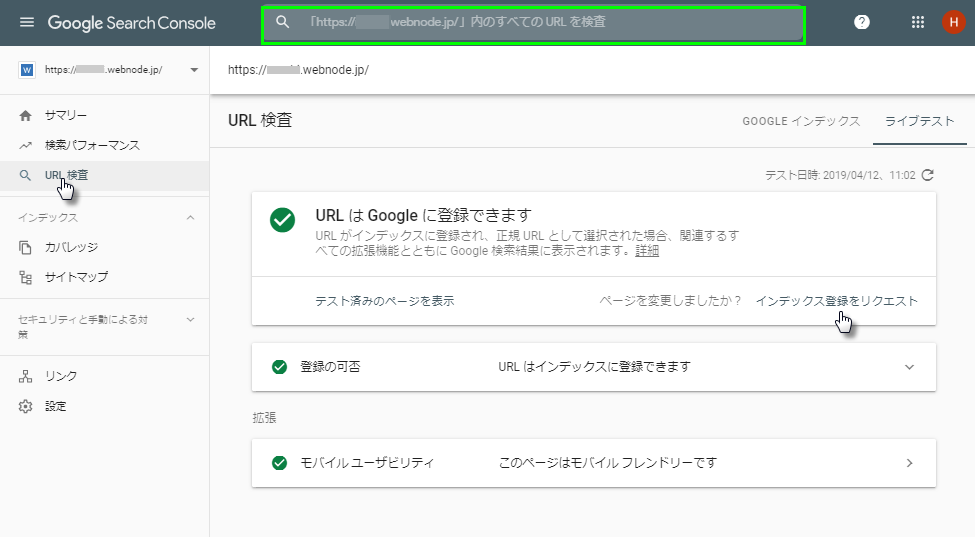975x537 pixels.
Task: Click the green check beside モバイル ユーザビリティ
Action: (280, 463)
